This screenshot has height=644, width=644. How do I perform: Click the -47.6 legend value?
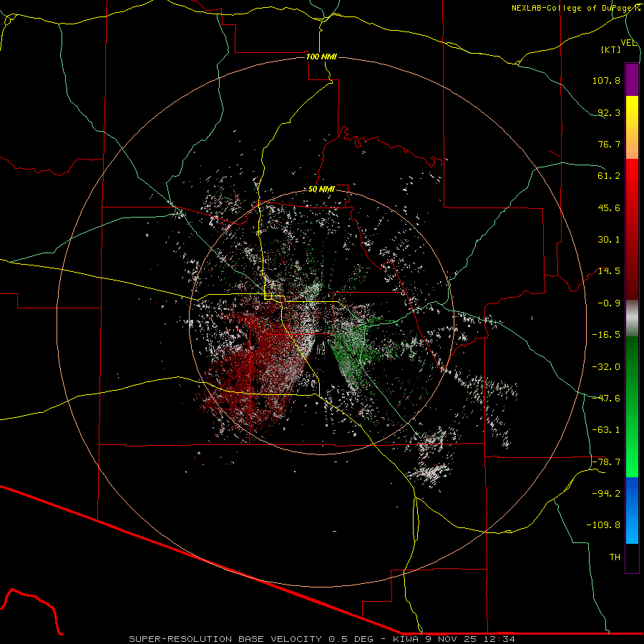[x=606, y=399]
